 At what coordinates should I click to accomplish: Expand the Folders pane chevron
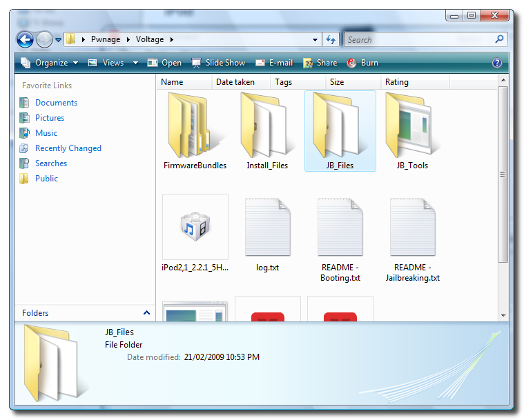(146, 312)
